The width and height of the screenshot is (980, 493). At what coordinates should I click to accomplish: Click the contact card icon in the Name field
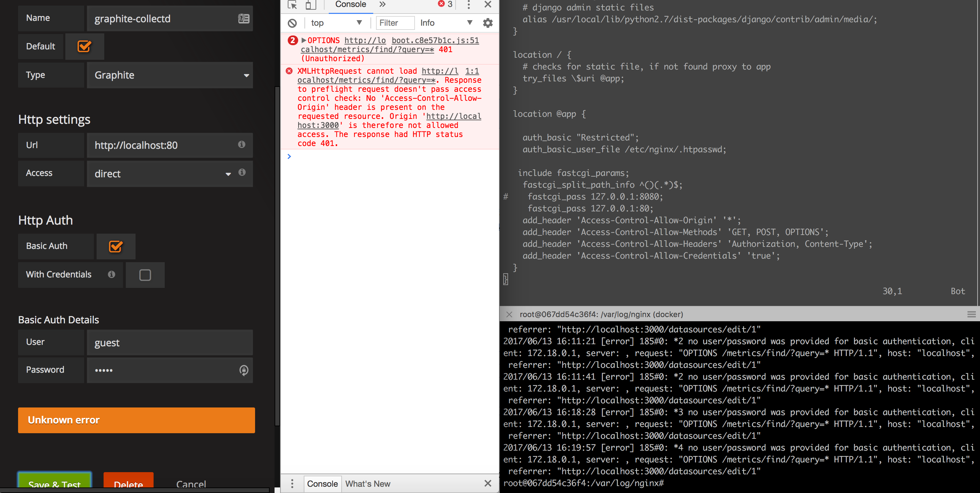244,18
